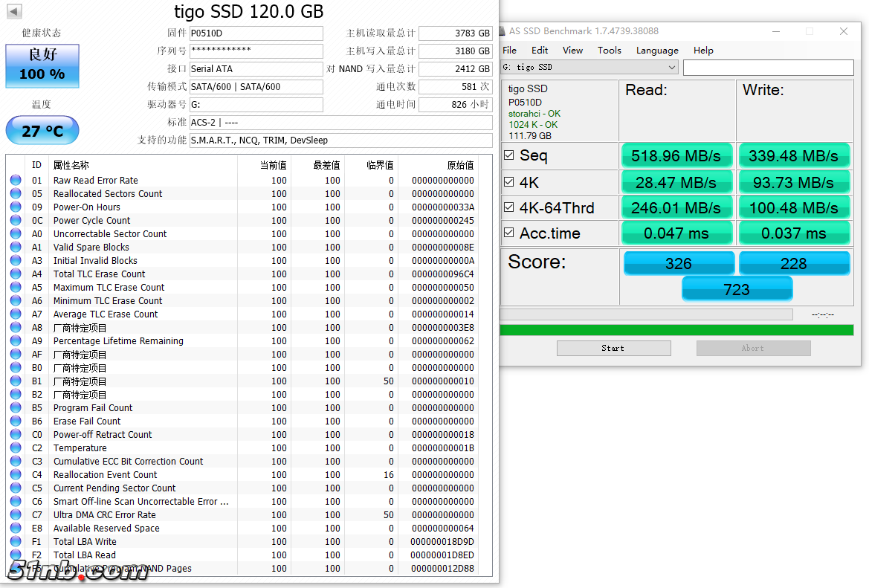The height and width of the screenshot is (588, 869).
Task: Click the empty text field beside drive selector
Action: pyautogui.click(x=768, y=68)
